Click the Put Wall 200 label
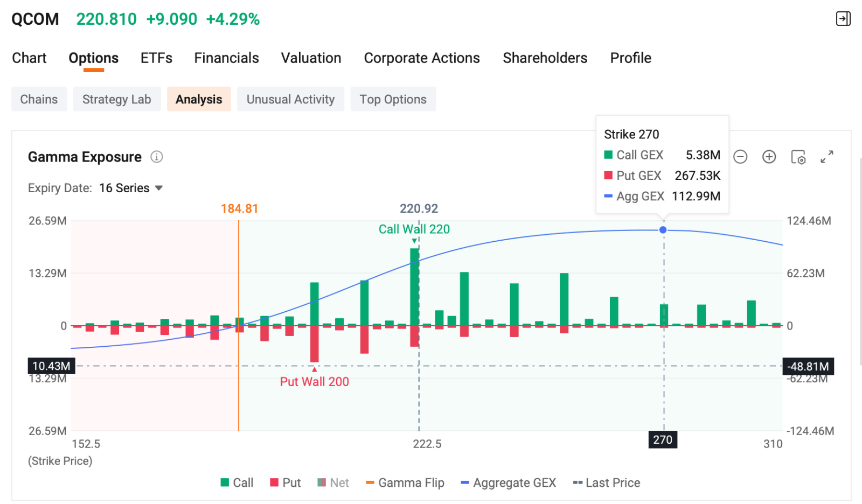This screenshot has height=504, width=862. pyautogui.click(x=314, y=381)
